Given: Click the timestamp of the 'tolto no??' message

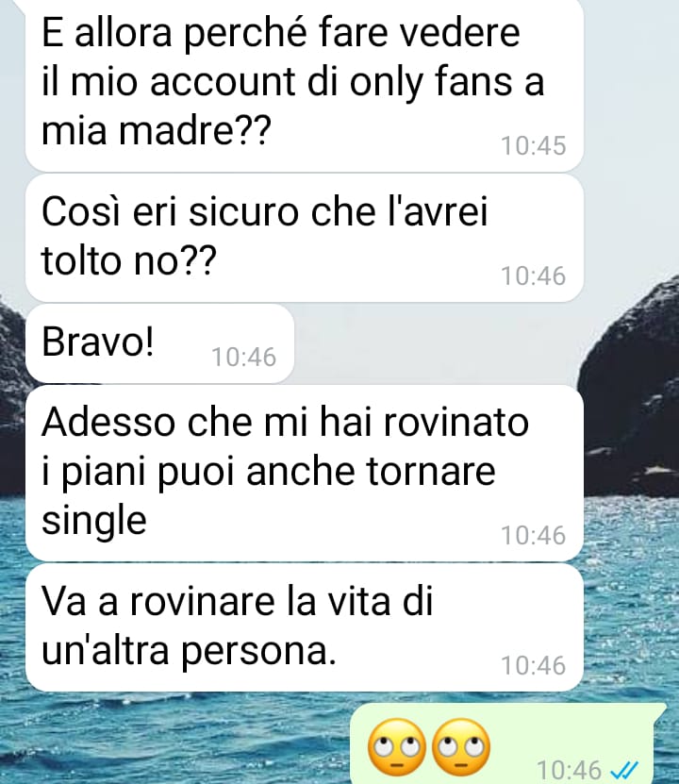Looking at the screenshot, I should (x=533, y=276).
